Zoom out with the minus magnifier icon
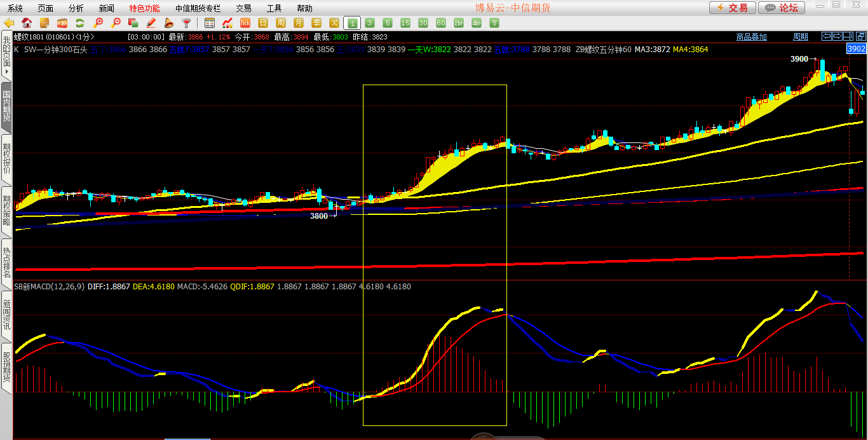868x440 pixels. click(x=116, y=23)
